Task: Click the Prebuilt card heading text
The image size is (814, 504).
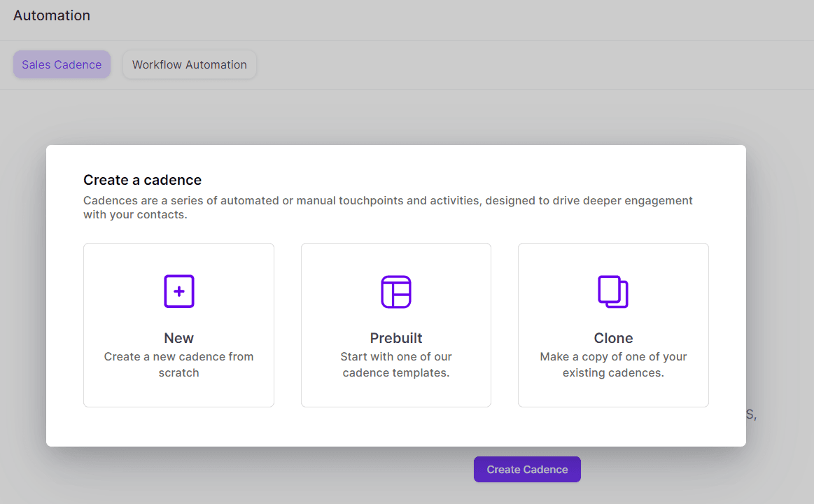Action: (395, 337)
